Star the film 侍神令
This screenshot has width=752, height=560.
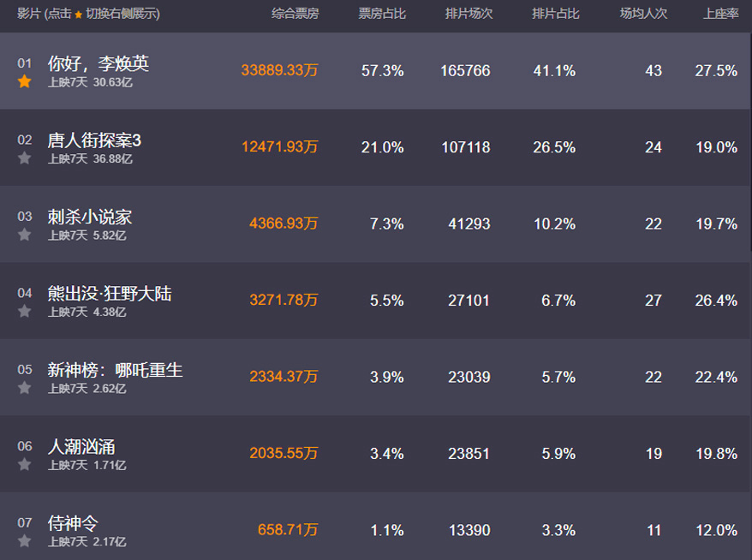tap(25, 541)
